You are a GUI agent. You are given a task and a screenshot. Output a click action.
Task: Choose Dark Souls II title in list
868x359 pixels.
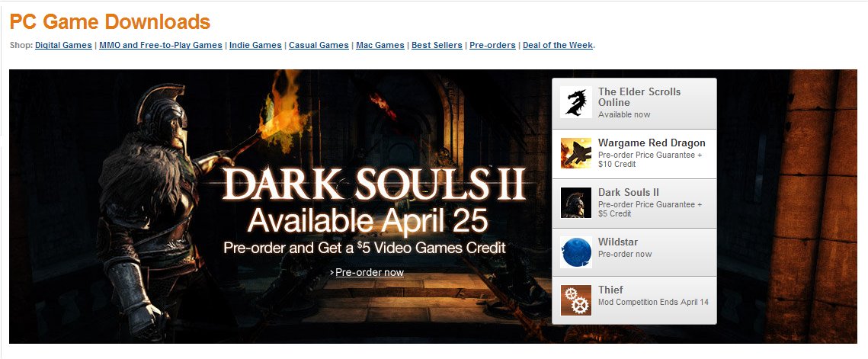click(x=628, y=193)
